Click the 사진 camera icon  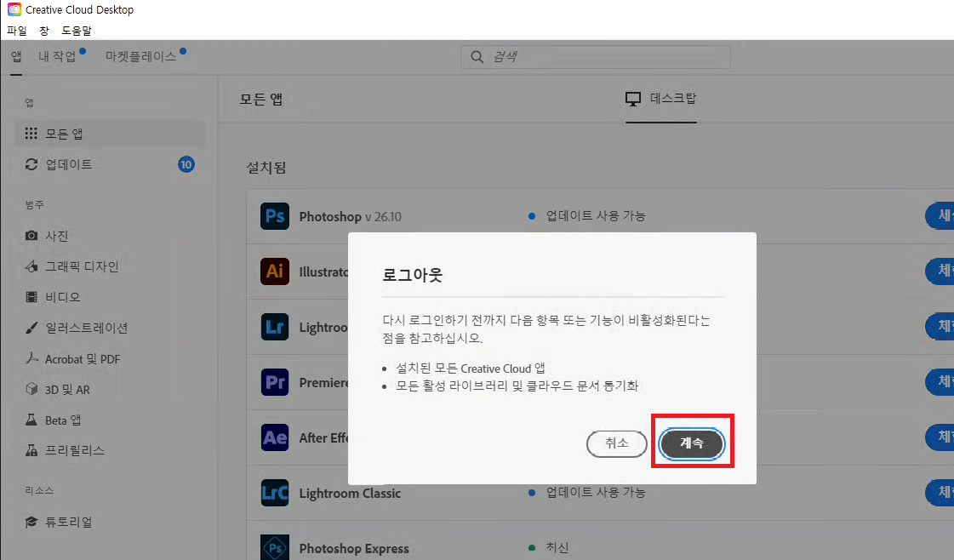point(31,236)
